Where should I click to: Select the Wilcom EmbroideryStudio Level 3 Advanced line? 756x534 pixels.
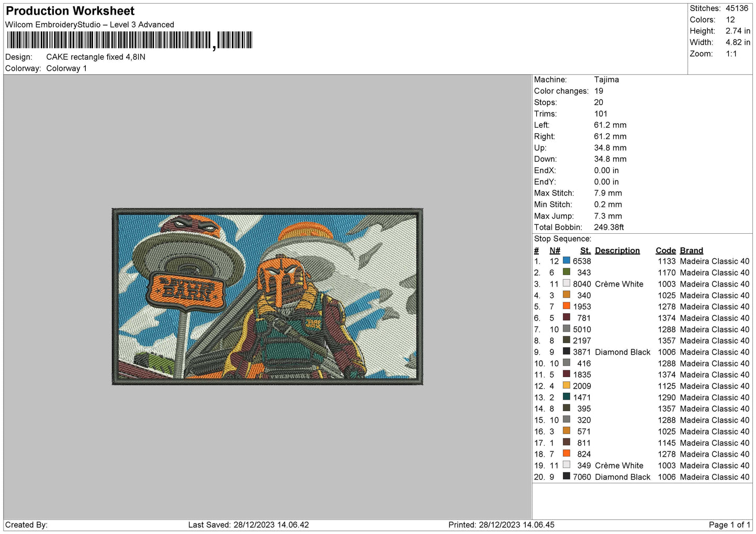(89, 25)
